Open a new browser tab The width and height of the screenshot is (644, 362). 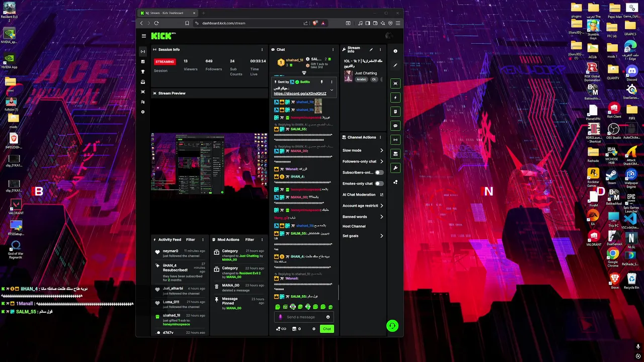click(203, 13)
